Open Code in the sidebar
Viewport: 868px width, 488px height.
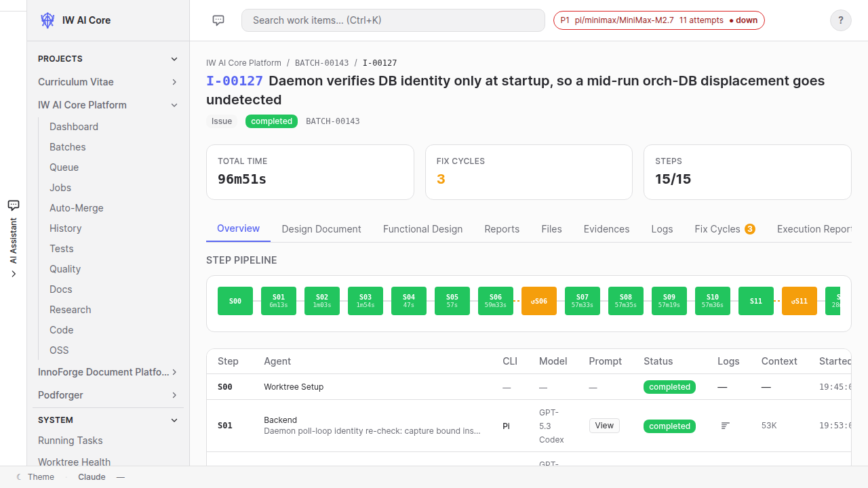click(x=62, y=330)
